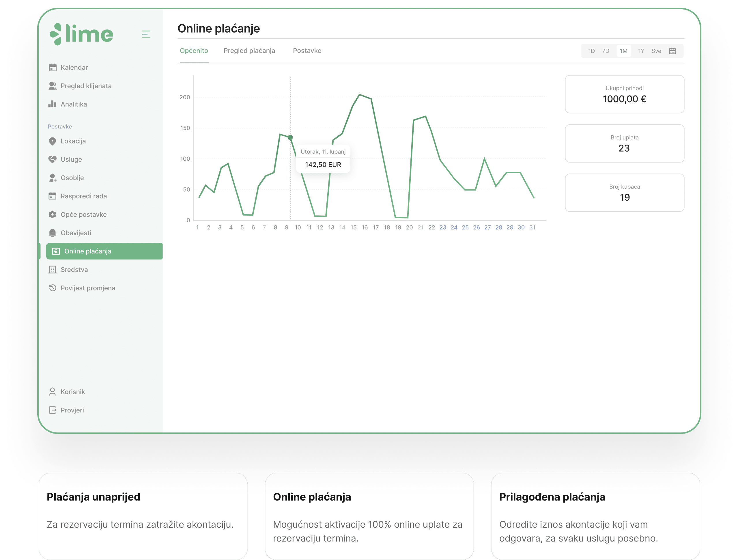Collapse the sidebar with hamburger icon
The image size is (738, 560).
(x=146, y=34)
